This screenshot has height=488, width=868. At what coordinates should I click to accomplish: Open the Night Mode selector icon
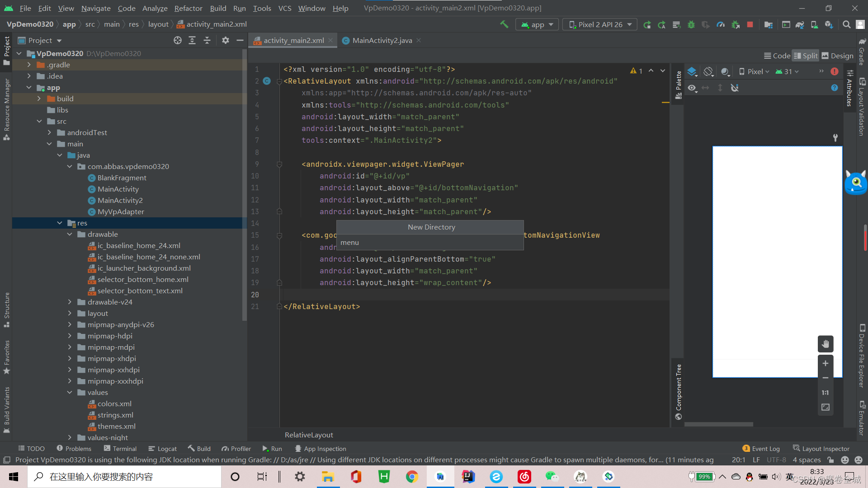(725, 71)
